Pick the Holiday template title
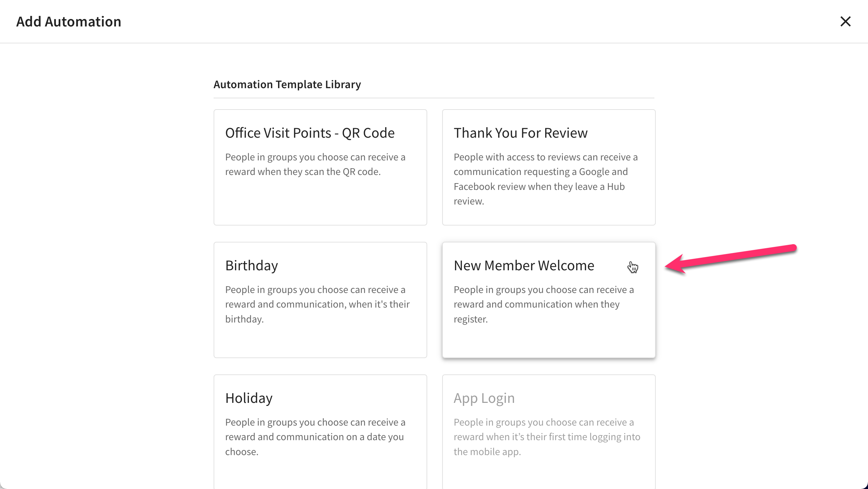This screenshot has width=868, height=489. [x=249, y=398]
